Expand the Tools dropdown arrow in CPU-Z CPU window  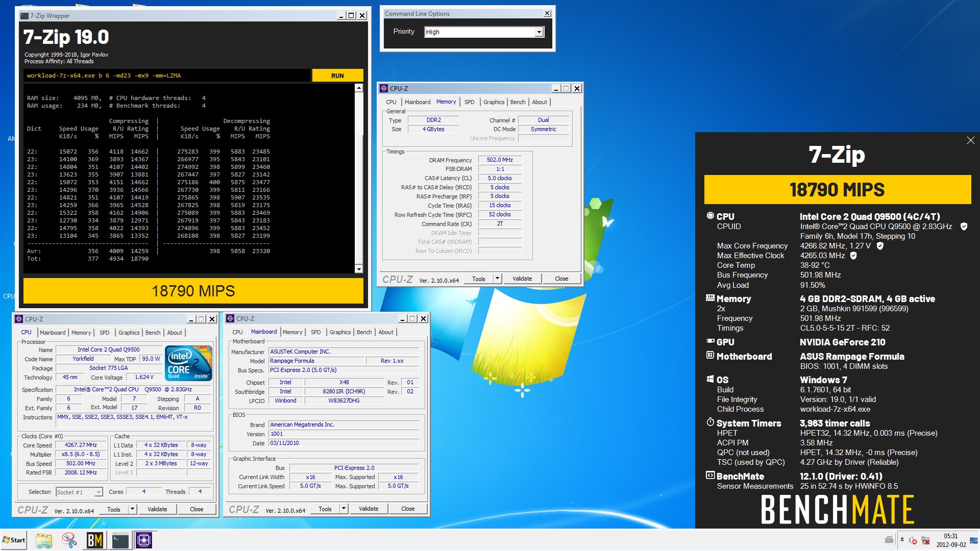[x=132, y=509]
